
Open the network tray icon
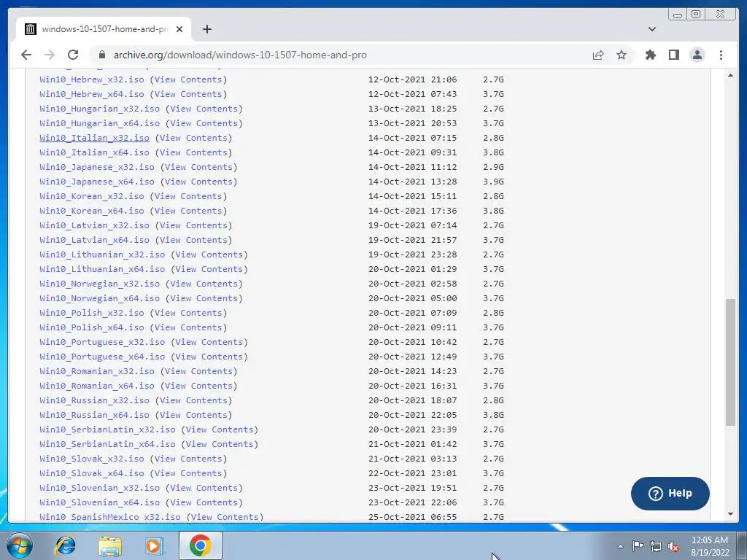[x=656, y=546]
